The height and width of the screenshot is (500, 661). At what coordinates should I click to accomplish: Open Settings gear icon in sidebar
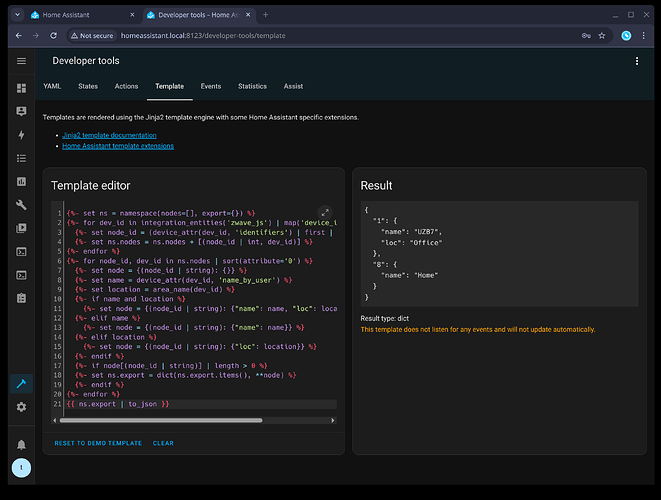coord(21,407)
